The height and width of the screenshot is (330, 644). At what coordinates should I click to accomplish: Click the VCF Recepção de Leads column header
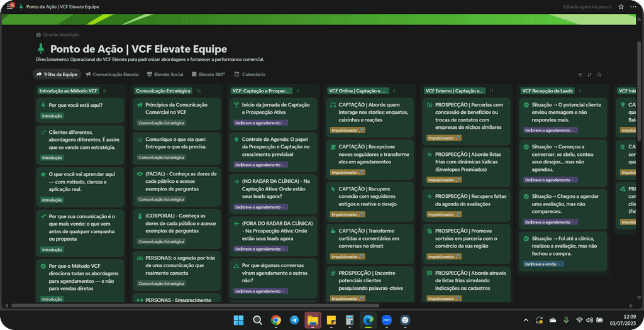pos(548,91)
